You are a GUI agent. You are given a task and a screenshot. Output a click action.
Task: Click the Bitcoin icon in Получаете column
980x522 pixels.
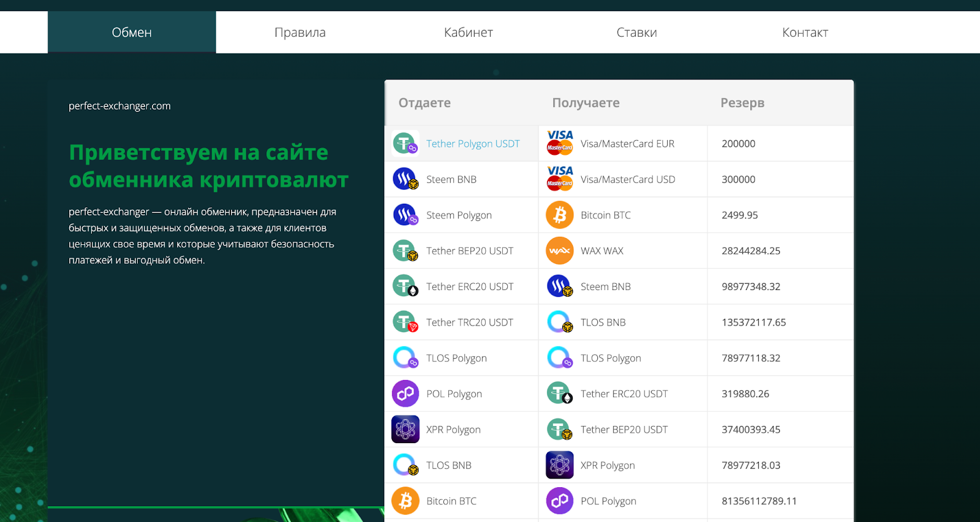tap(559, 215)
